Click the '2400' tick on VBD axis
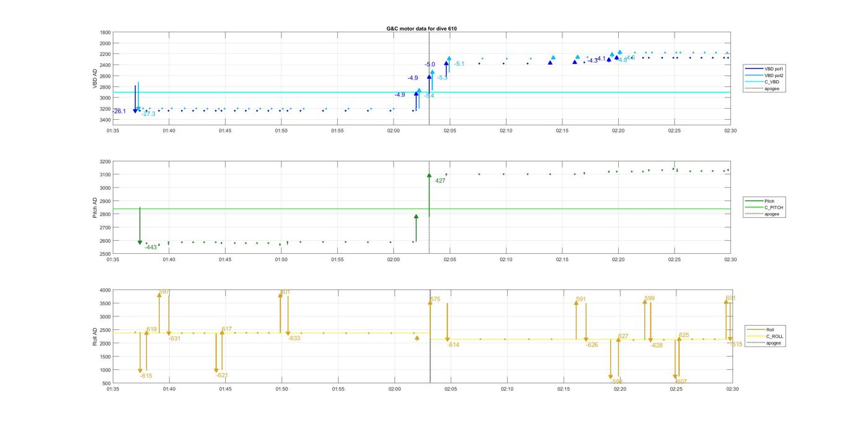Viewport: 868px width, 430px height. [105, 65]
